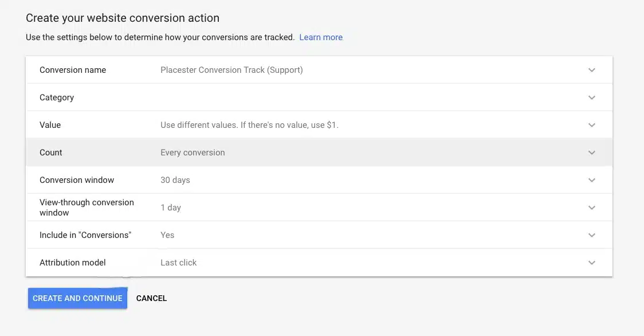The width and height of the screenshot is (644, 336).
Task: Click the Learn more link
Action: 321,37
